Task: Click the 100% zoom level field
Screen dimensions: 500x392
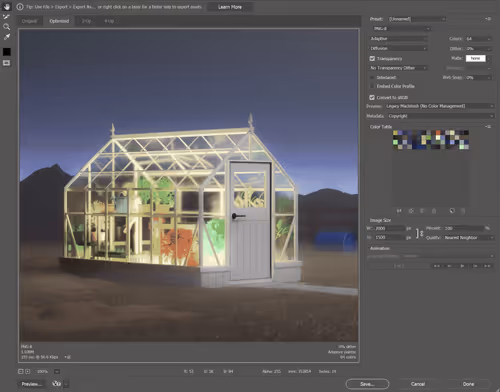Action: 43,371
